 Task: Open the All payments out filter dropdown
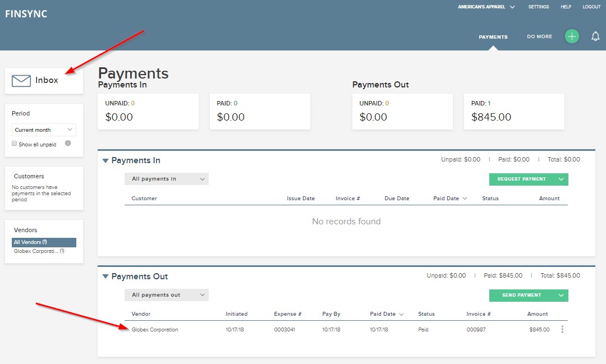click(167, 295)
